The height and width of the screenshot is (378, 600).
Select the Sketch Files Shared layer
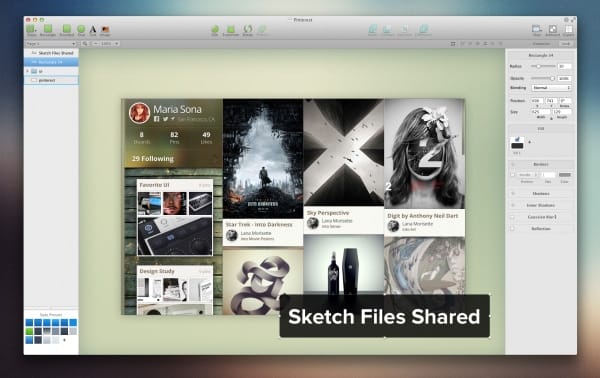[x=52, y=53]
